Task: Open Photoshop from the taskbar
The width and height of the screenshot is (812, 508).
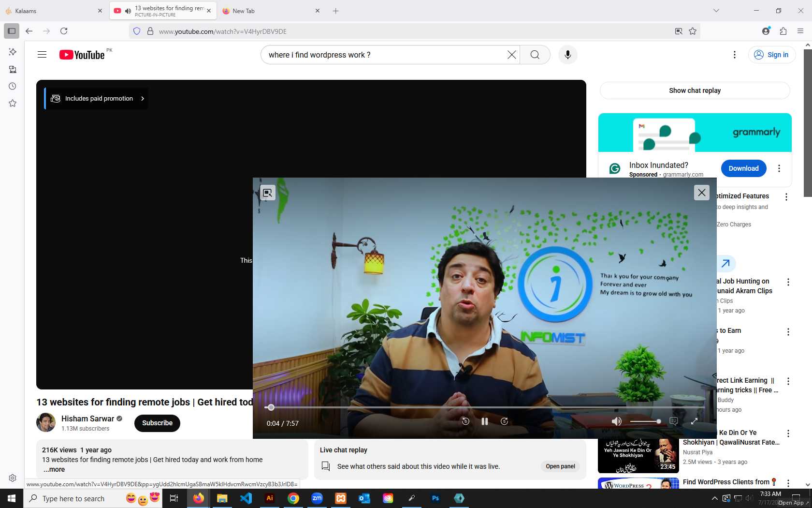Action: [x=435, y=498]
